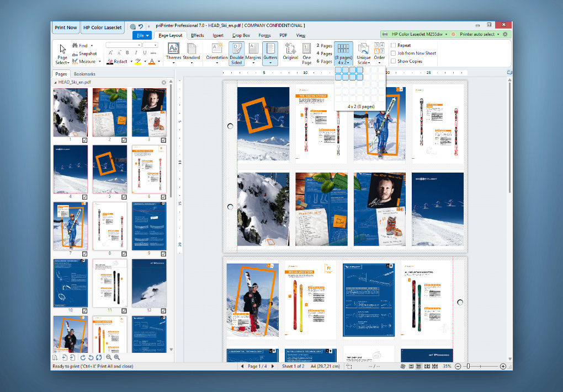The width and height of the screenshot is (563, 392).
Task: Open the Margins settings
Action: click(x=253, y=53)
